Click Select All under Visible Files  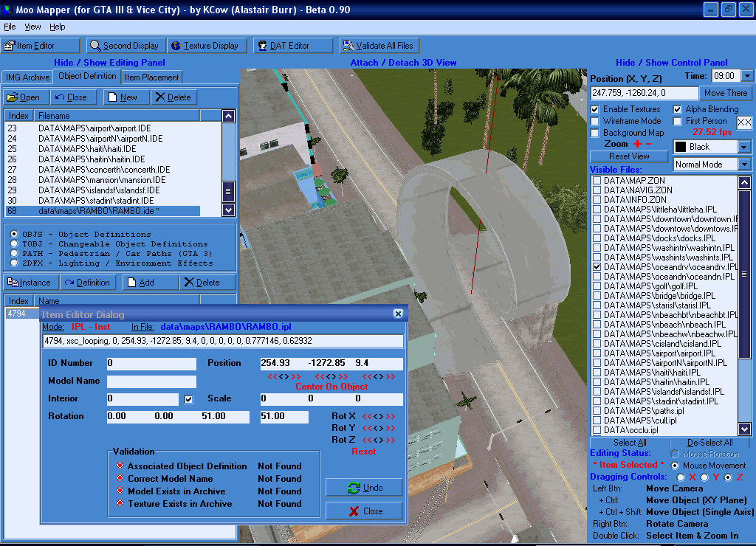pos(630,443)
